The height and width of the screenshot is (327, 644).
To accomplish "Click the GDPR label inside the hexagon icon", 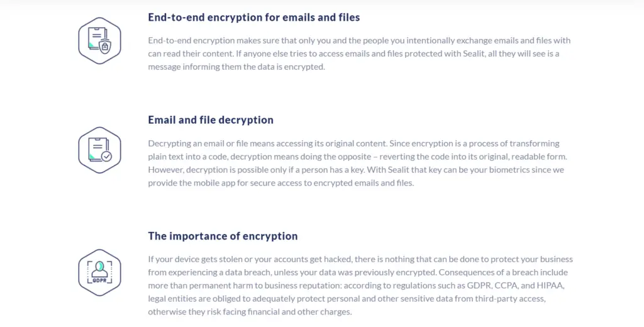I will pyautogui.click(x=99, y=280).
